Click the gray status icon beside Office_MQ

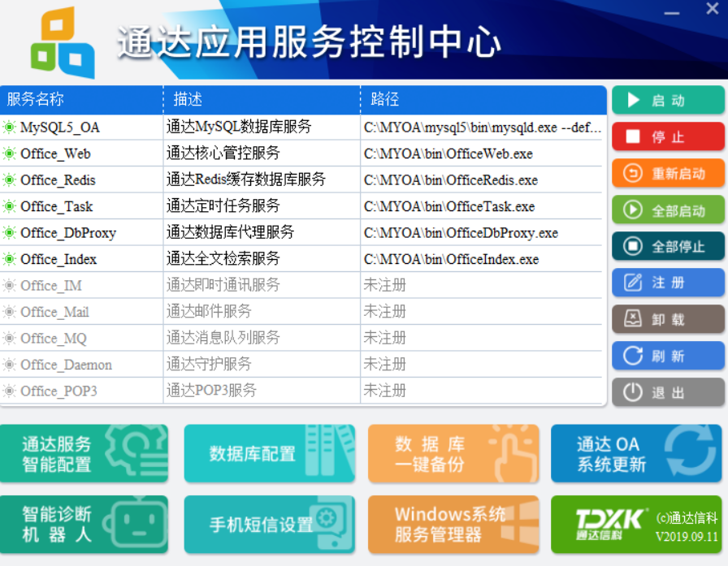pyautogui.click(x=9, y=338)
